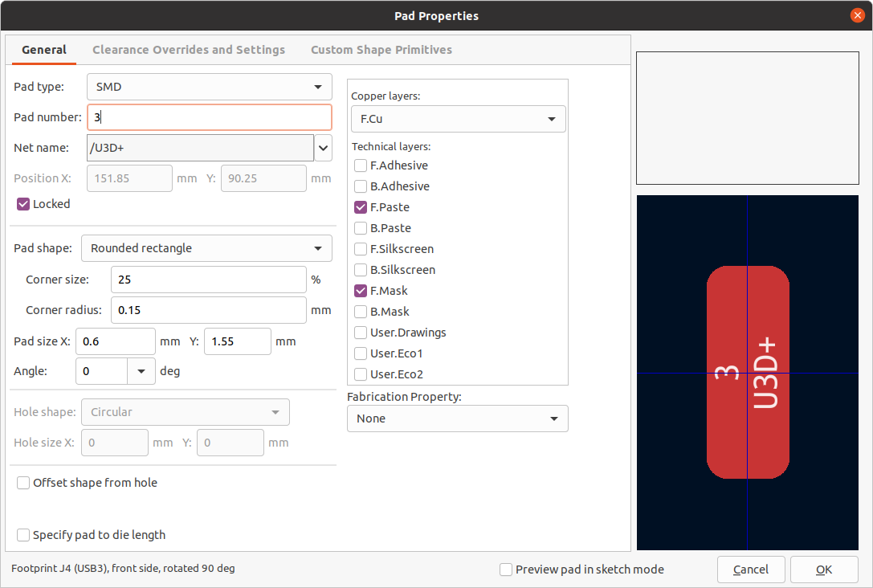The height and width of the screenshot is (588, 873).
Task: Open the Custom Shape Primitives tab
Action: coord(381,50)
